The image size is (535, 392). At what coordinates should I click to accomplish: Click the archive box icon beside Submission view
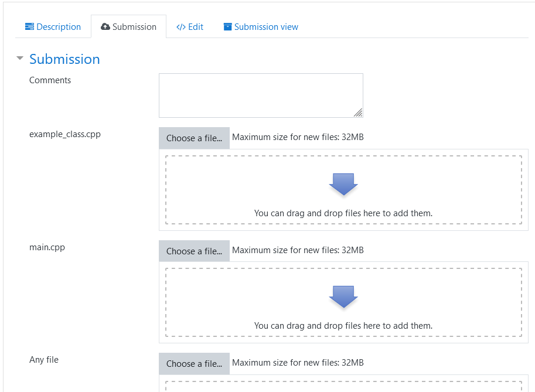(227, 27)
